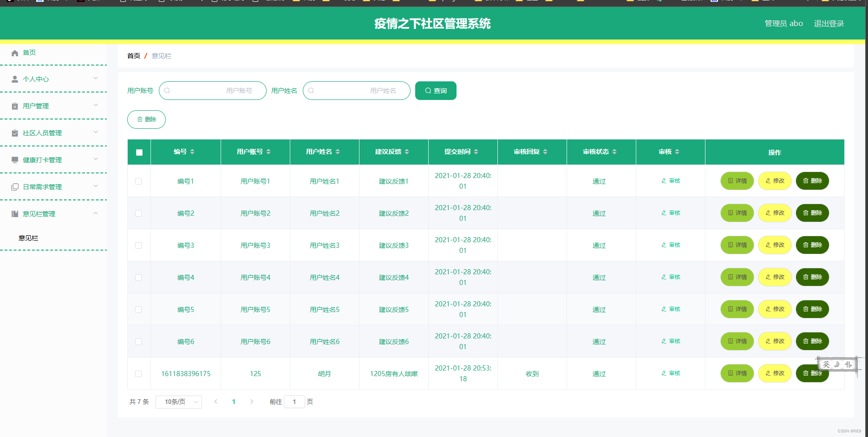Click the search icon in 用户账号 field

point(167,91)
